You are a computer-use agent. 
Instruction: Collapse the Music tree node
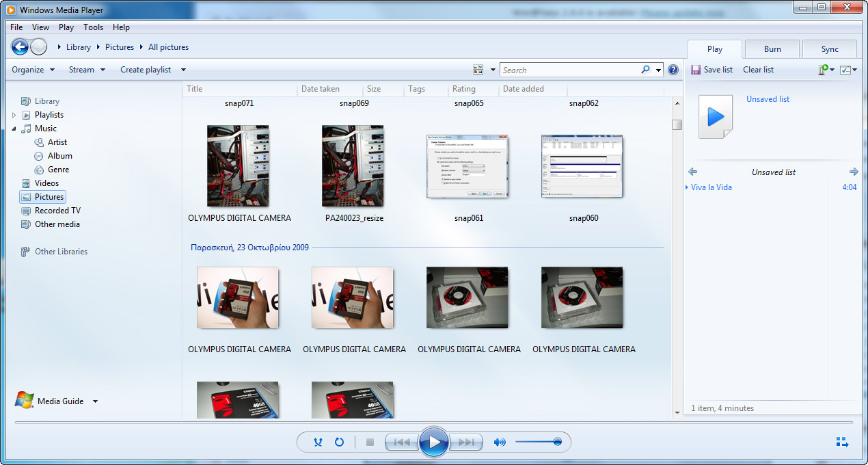pyautogui.click(x=14, y=129)
